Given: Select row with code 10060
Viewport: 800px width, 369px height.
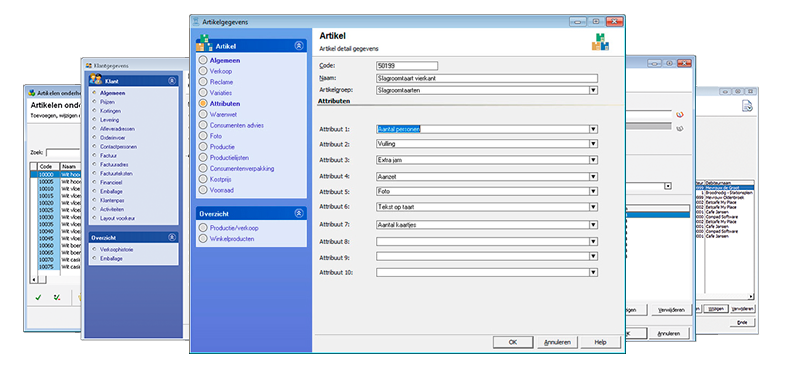Looking at the screenshot, I should (55, 245).
